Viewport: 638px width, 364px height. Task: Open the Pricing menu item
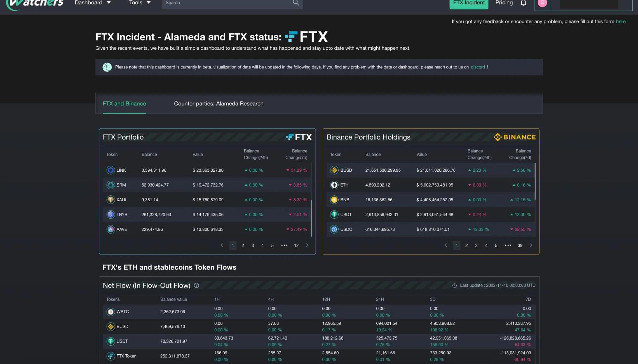[x=504, y=3]
